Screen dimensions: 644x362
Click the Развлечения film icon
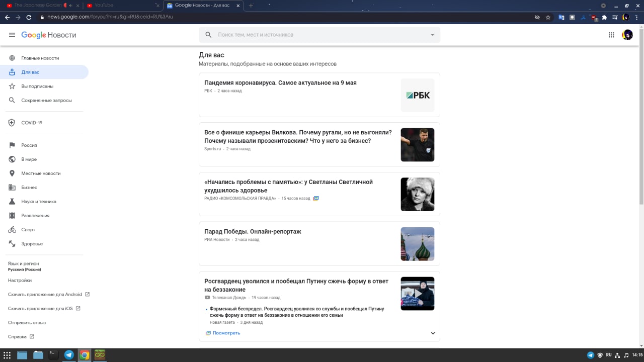12,215
